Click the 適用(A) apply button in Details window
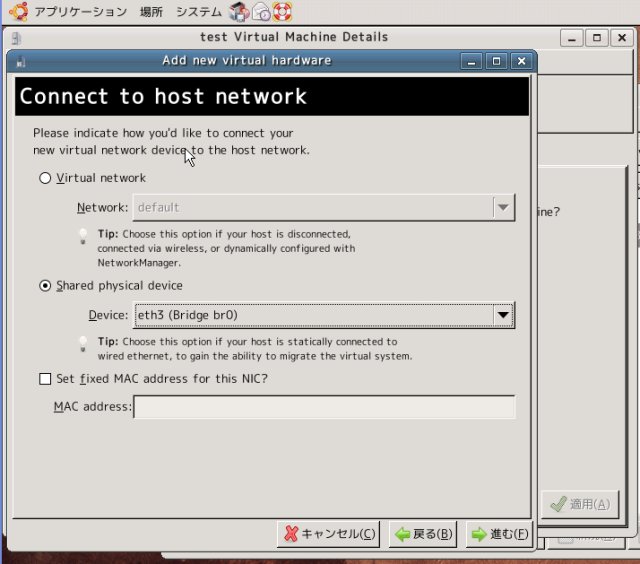Viewport: 640px width, 564px height. [x=580, y=504]
